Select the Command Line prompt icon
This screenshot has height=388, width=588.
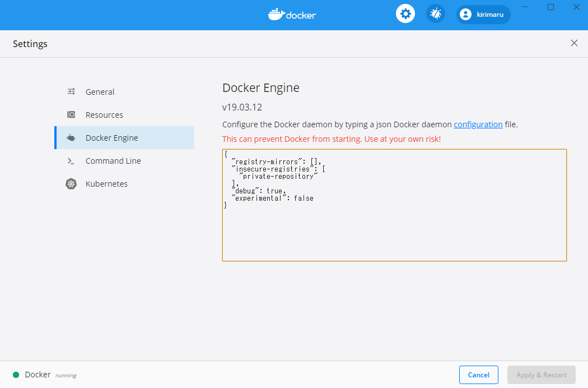tap(71, 161)
